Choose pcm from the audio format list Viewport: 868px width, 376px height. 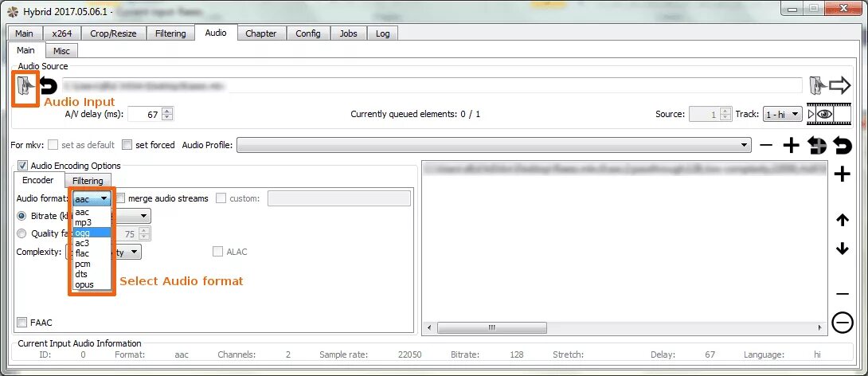(x=92, y=264)
